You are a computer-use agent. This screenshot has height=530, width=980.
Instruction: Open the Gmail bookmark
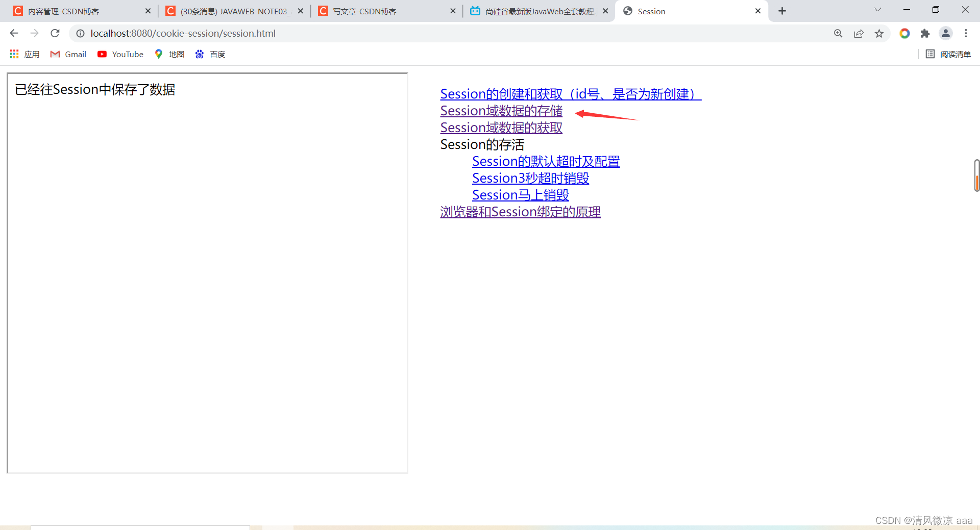(68, 54)
